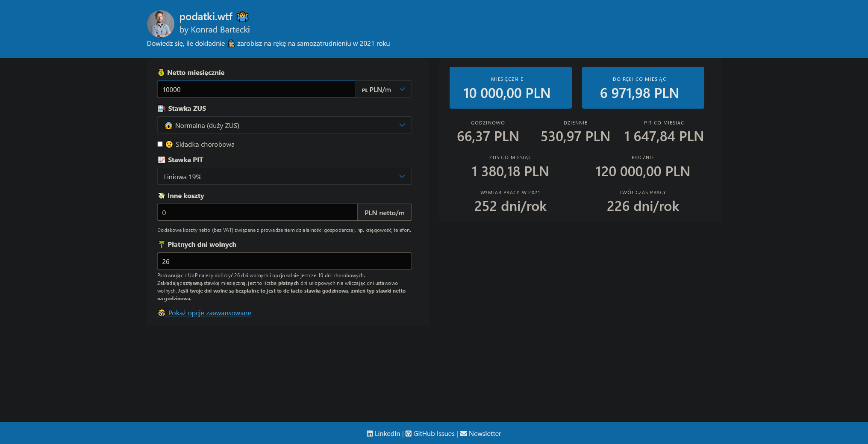Screen dimensions: 868x444
Task: Click the LinkedIn icon in the footer
Action: 370,434
